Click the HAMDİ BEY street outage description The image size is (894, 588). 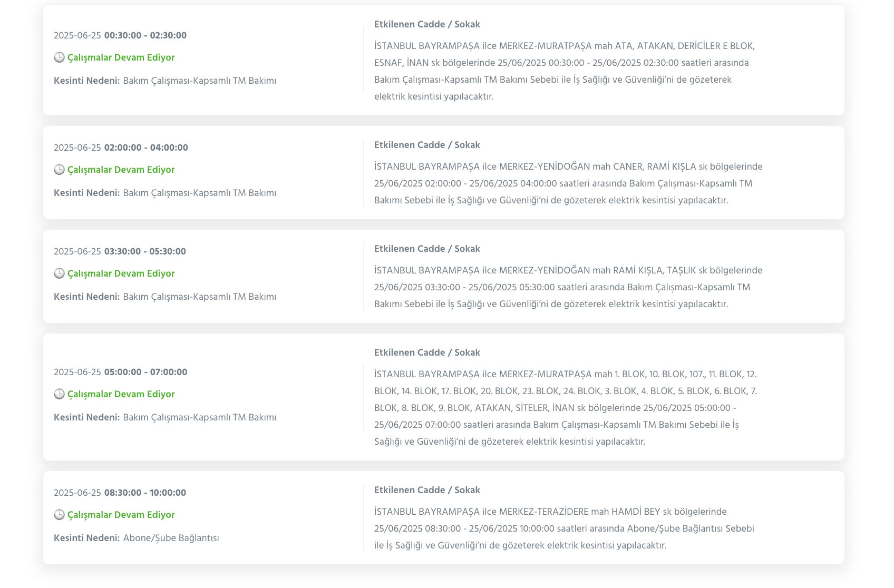tap(563, 528)
